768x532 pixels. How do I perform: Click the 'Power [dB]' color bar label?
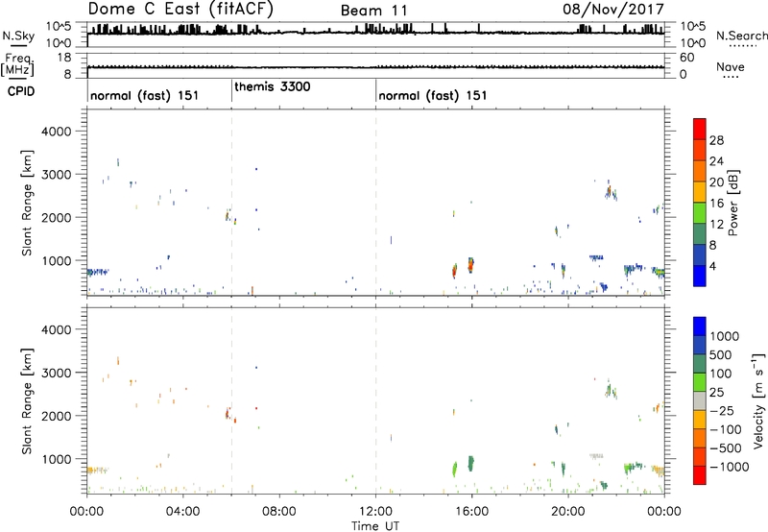pyautogui.click(x=732, y=203)
